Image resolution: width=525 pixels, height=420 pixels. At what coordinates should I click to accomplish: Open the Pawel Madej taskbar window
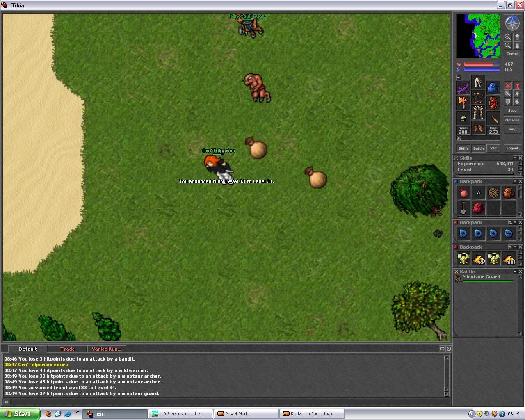tap(246, 414)
